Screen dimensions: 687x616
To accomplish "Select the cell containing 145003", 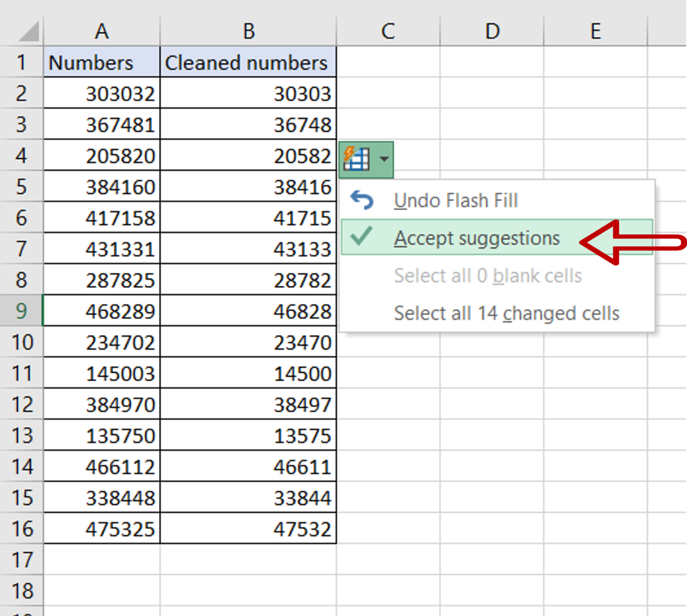I will coord(102,374).
